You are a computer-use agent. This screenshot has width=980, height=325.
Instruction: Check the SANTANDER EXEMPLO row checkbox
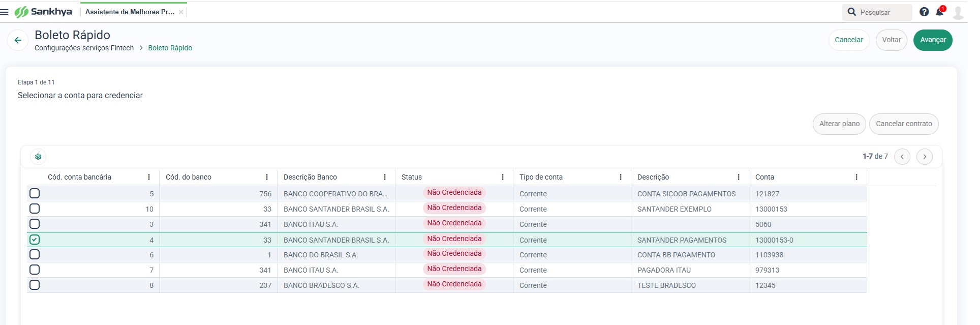pos(35,209)
